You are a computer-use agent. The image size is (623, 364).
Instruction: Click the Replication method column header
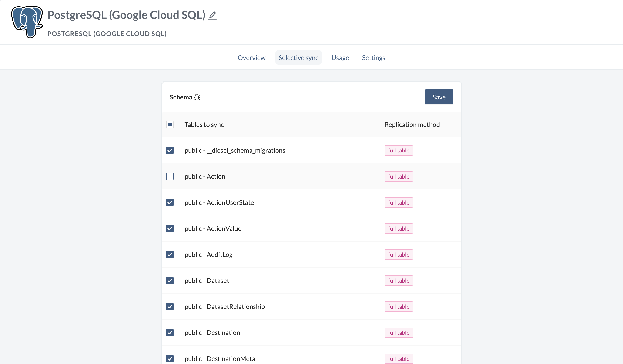click(412, 124)
